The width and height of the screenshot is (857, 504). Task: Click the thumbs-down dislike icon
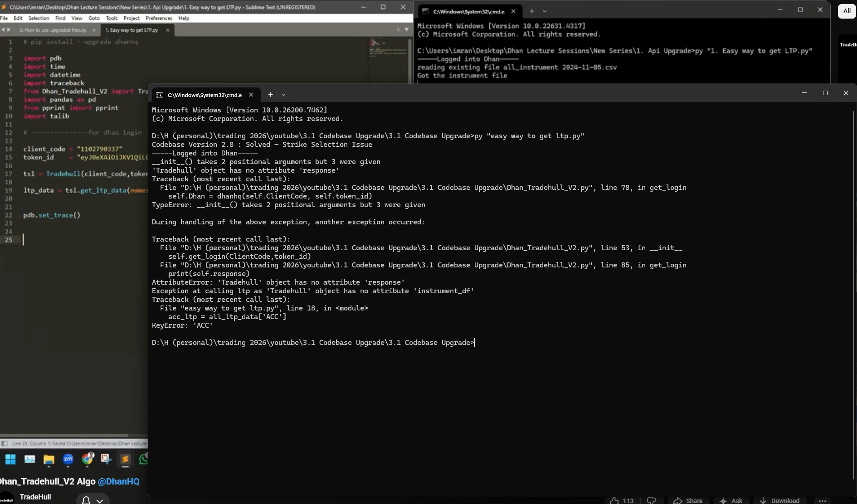pos(651,500)
